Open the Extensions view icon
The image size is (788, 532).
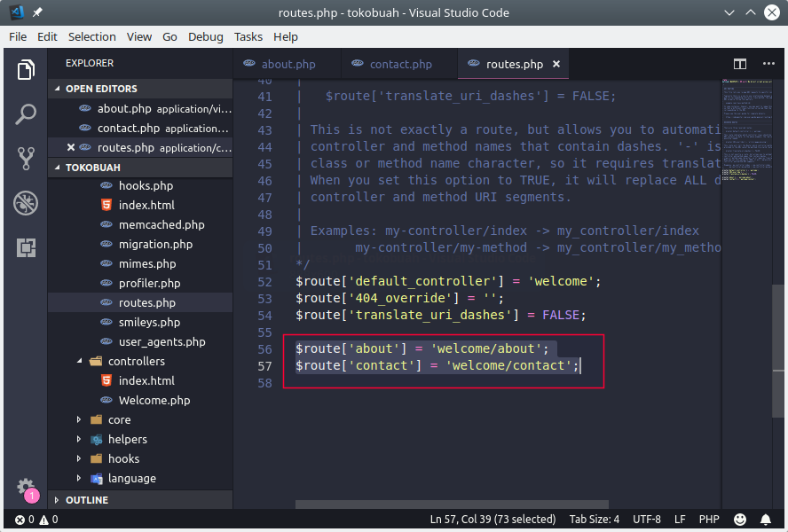[x=26, y=247]
